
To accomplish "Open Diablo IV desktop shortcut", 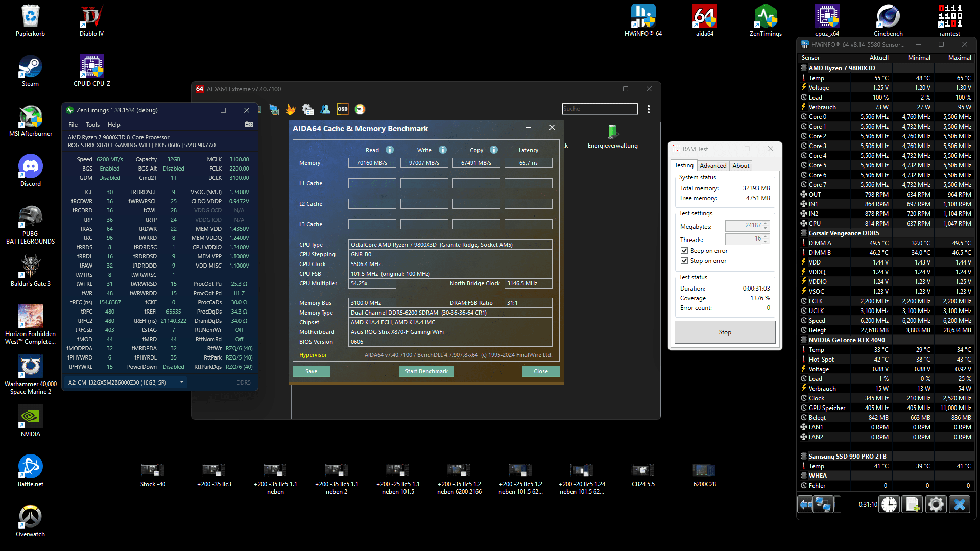I will (x=91, y=20).
